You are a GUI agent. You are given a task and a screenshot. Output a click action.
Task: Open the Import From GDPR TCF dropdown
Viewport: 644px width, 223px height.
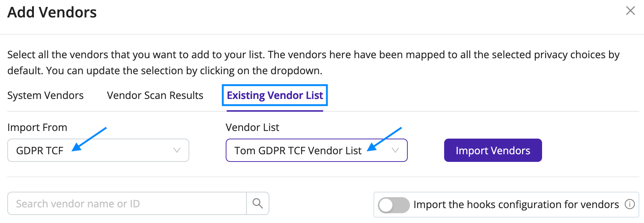(x=98, y=150)
